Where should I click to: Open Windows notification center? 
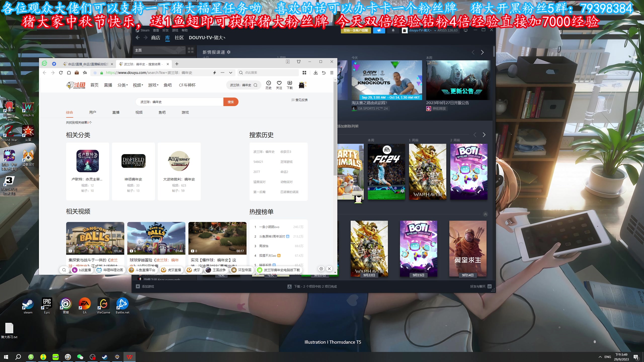pos(636,357)
